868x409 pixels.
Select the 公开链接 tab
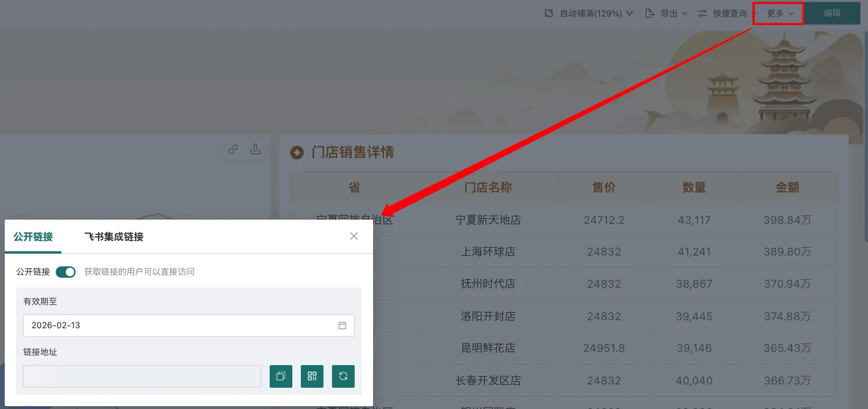click(33, 237)
